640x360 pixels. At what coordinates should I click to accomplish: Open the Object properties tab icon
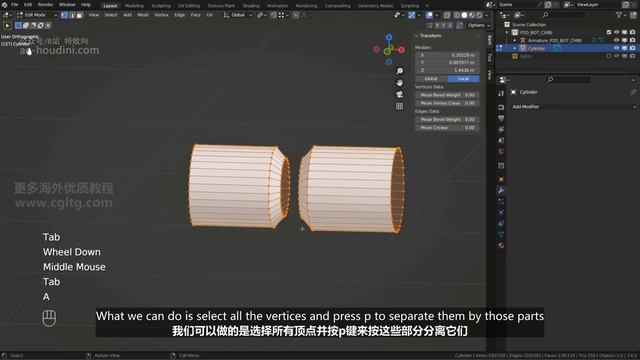(501, 179)
